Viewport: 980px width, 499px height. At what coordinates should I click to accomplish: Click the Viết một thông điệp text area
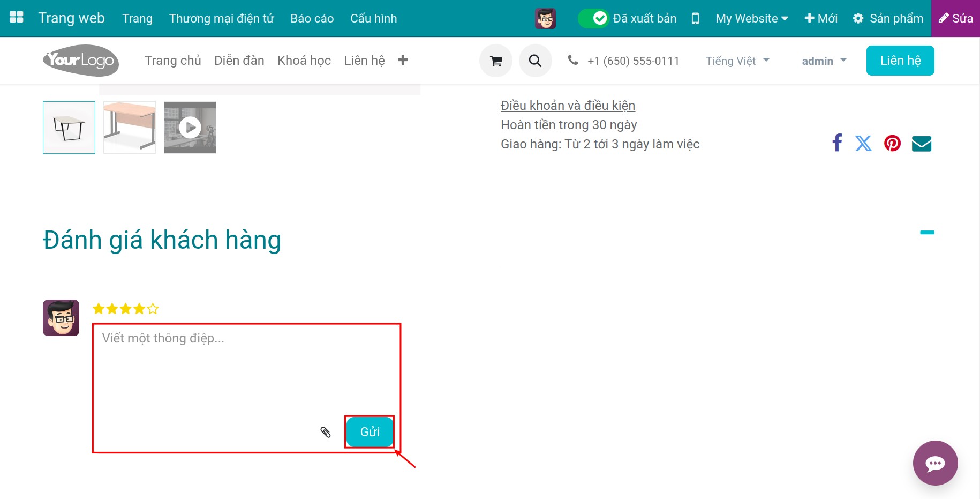pos(246,389)
